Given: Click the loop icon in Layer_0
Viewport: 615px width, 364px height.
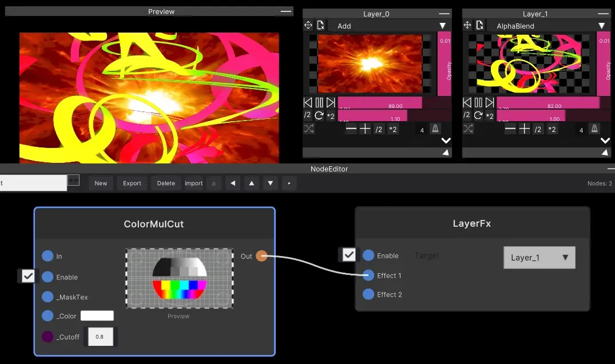Looking at the screenshot, I should point(319,116).
